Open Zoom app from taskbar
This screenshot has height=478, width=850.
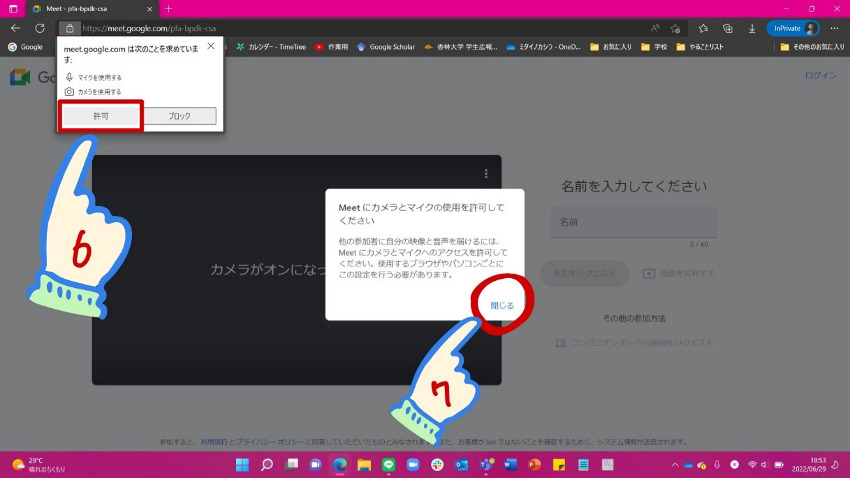[413, 464]
